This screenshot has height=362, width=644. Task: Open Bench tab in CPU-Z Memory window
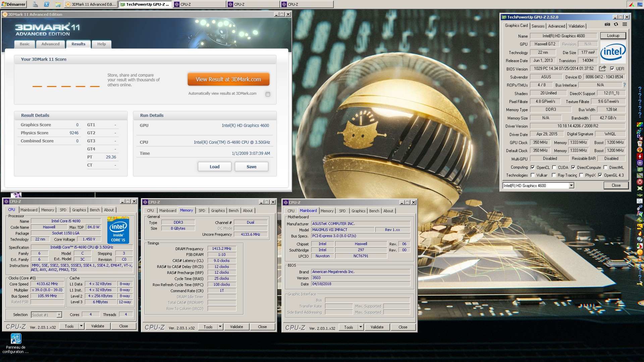[233, 211]
